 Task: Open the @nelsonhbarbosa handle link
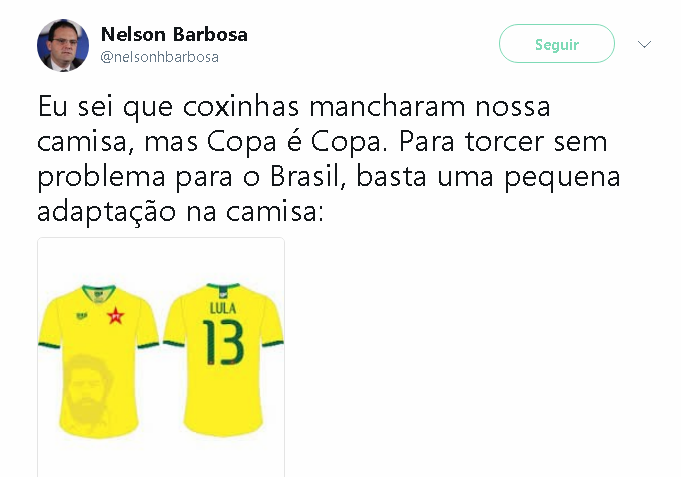point(159,57)
